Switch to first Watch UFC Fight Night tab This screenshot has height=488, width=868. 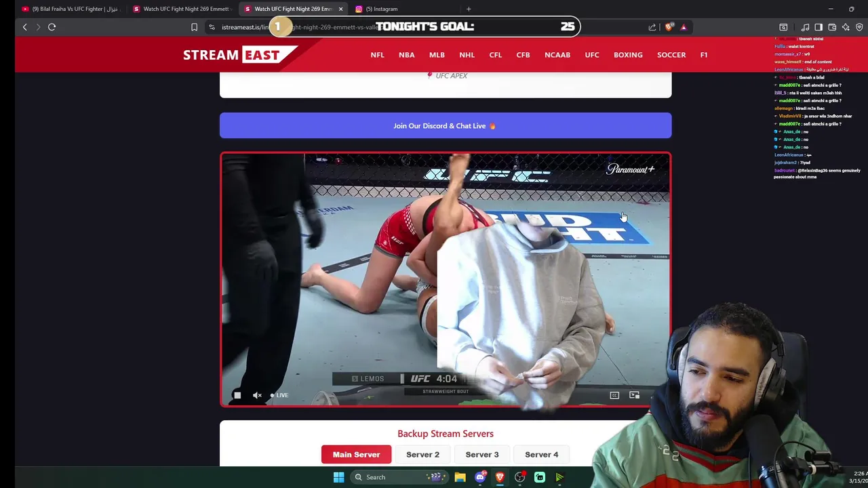pos(182,9)
